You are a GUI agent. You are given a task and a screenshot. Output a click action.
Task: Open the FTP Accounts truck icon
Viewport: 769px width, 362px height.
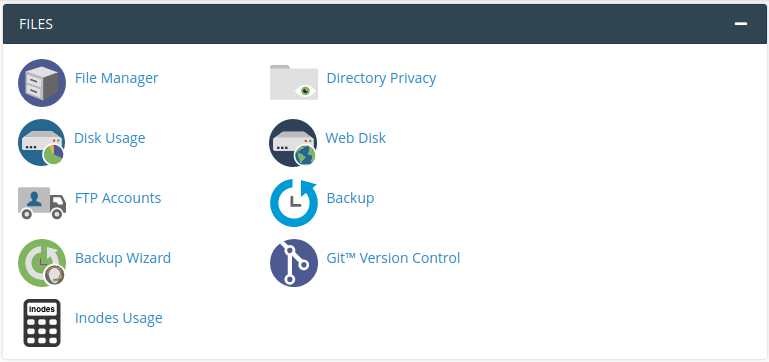[x=42, y=203]
